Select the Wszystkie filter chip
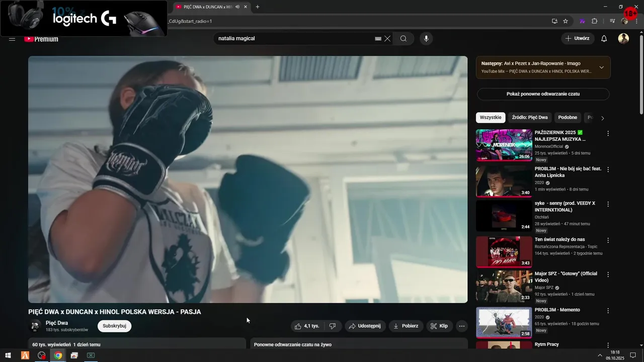 [x=491, y=118]
